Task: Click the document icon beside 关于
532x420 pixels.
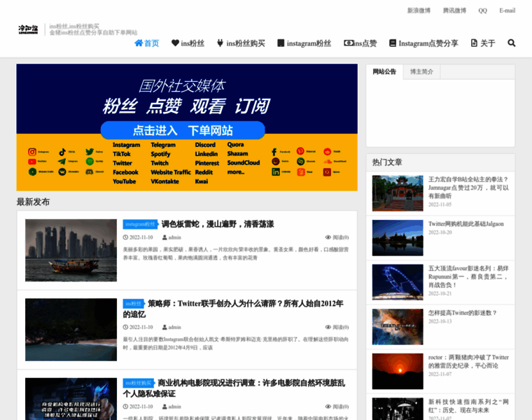Action: [474, 43]
